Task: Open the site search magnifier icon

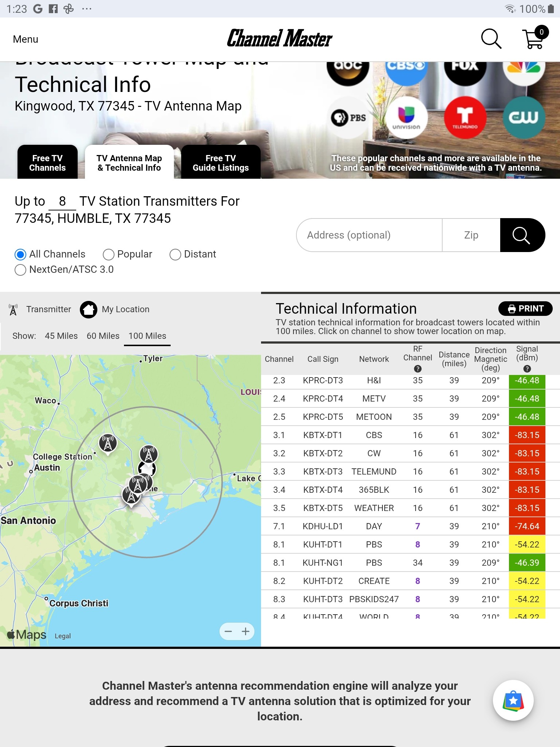Action: coord(491,39)
